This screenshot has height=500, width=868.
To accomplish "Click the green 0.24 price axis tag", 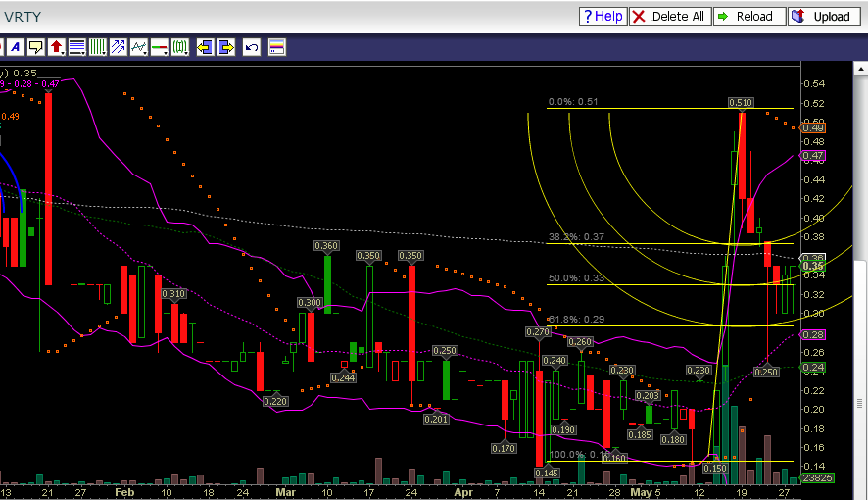I will [813, 367].
